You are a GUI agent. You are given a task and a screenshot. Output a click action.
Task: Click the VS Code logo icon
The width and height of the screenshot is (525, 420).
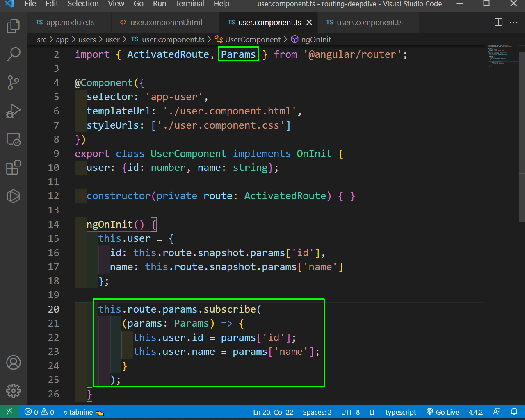(x=9, y=4)
